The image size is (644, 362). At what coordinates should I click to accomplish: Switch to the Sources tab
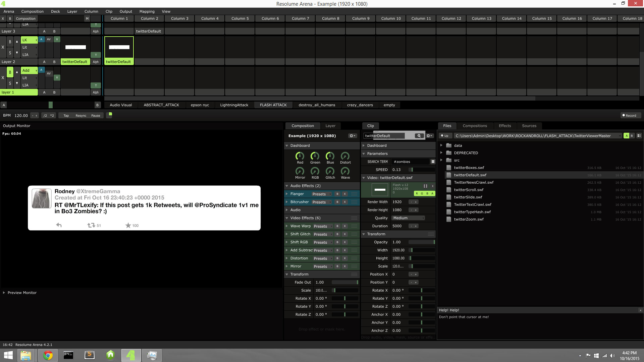click(529, 126)
